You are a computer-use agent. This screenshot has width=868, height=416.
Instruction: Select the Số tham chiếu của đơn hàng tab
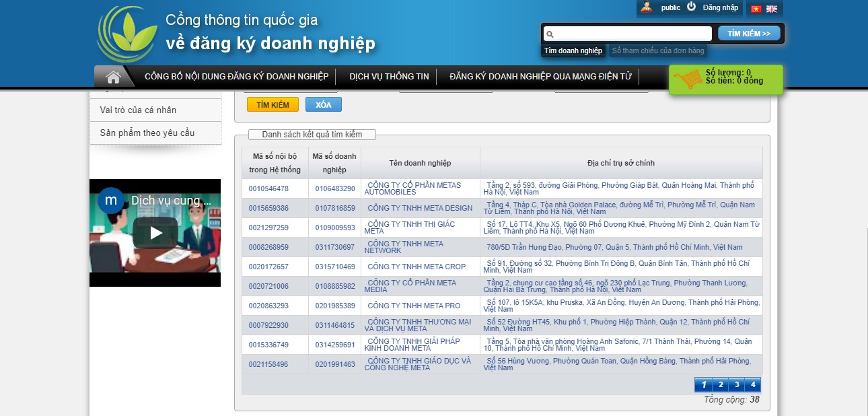tap(657, 50)
